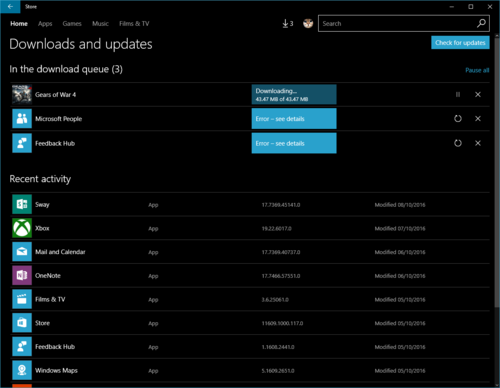Image resolution: width=500 pixels, height=388 pixels.
Task: Click the Mail and Calendar icon
Action: tap(22, 252)
